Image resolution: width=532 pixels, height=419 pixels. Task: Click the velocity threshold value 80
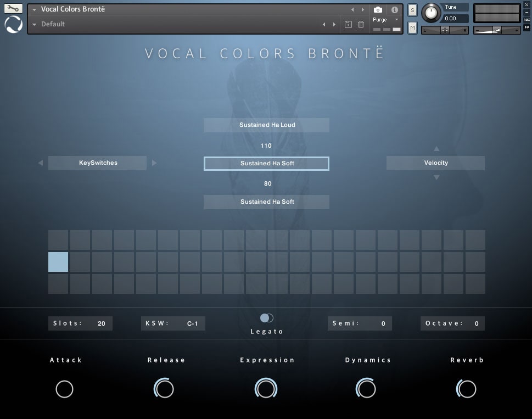pyautogui.click(x=268, y=183)
